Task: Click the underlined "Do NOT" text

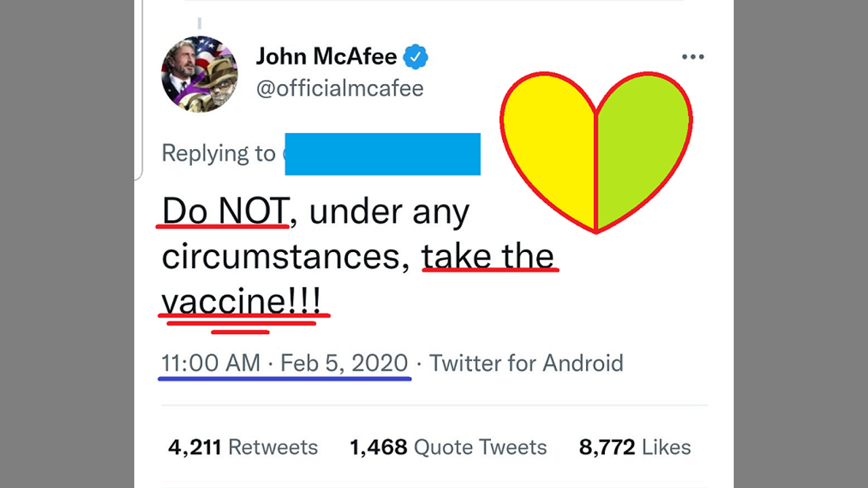Action: [225, 211]
